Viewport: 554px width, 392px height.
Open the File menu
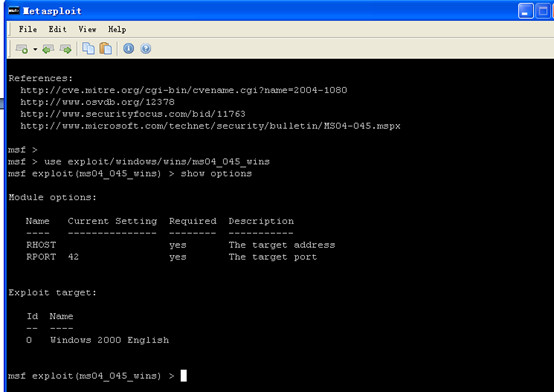(28, 29)
